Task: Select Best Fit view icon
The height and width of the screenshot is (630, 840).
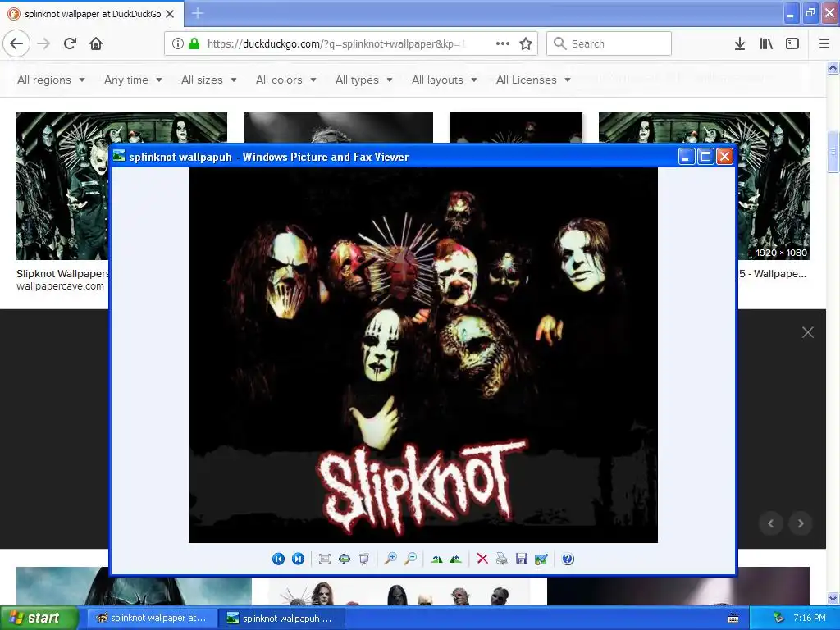Action: (x=324, y=559)
